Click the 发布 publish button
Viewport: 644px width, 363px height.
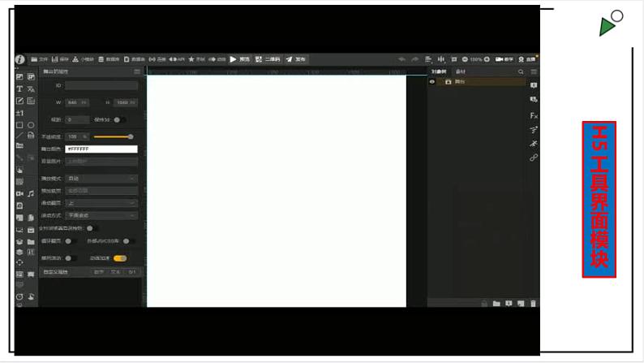point(296,59)
